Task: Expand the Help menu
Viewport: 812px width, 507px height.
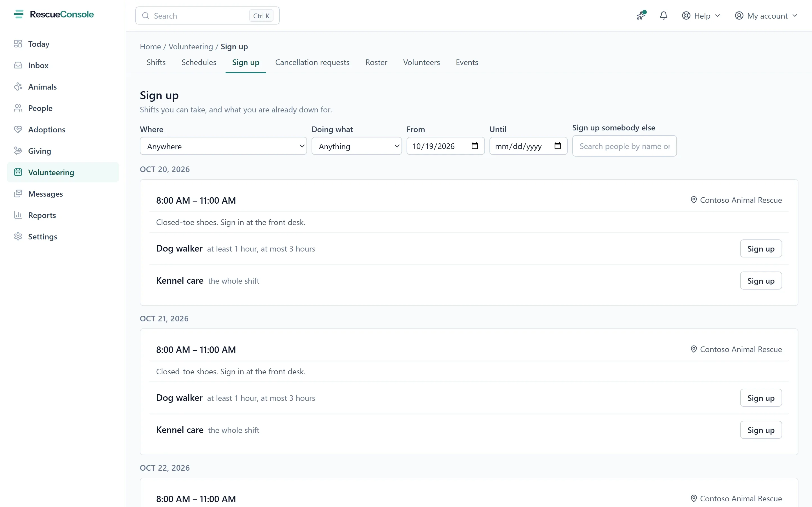Action: (x=701, y=16)
